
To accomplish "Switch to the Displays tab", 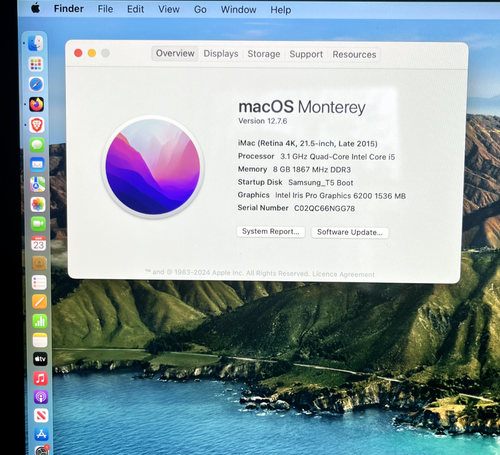I will [221, 54].
